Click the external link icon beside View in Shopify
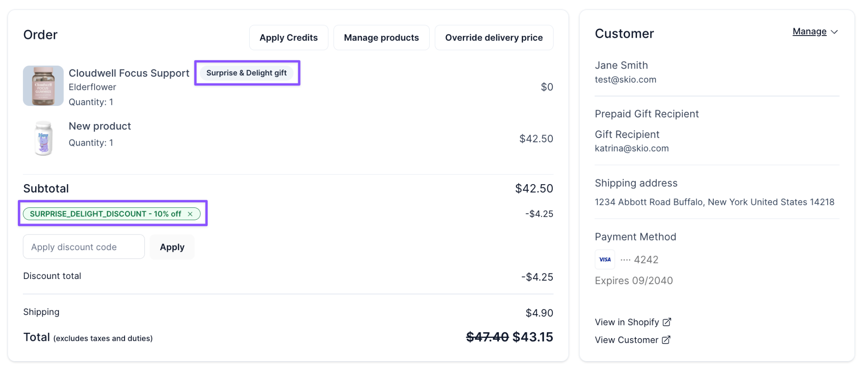The width and height of the screenshot is (868, 370). 667,322
